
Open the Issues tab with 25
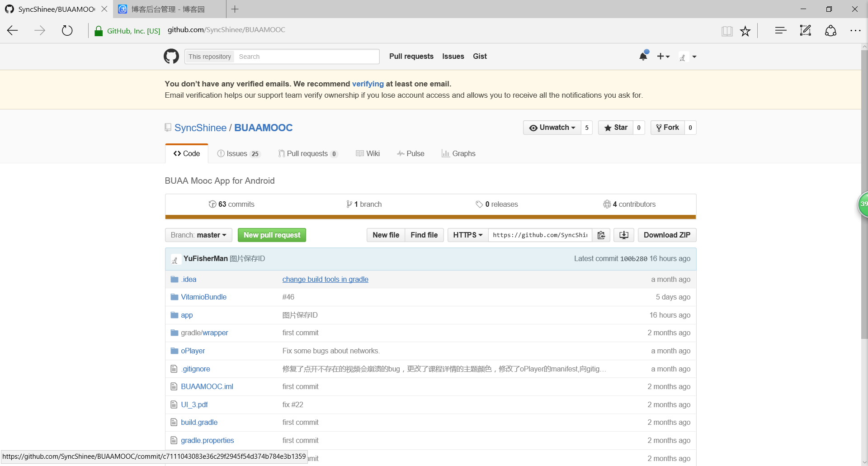[238, 154]
